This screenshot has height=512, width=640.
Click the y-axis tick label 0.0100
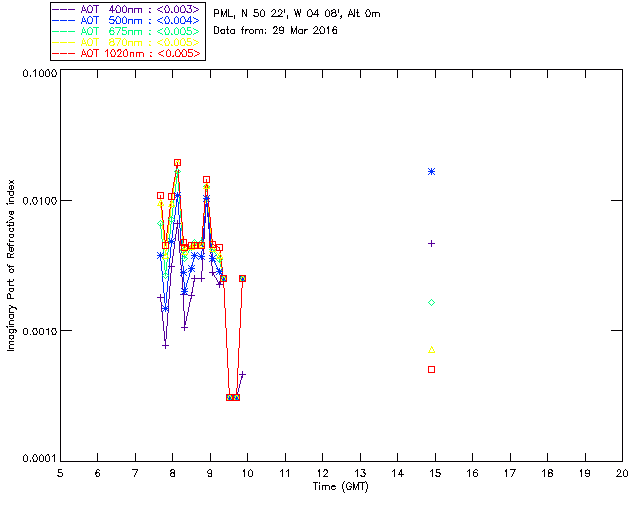click(x=40, y=201)
